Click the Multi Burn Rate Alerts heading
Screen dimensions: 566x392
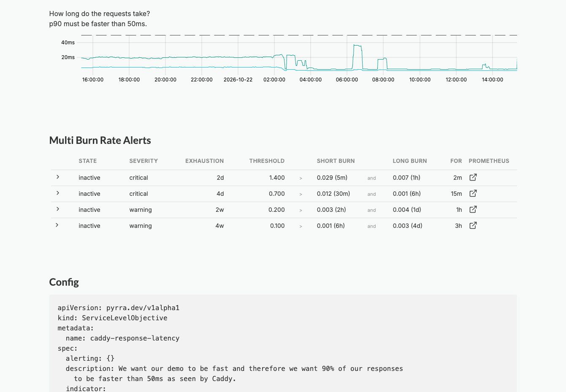[x=100, y=141]
